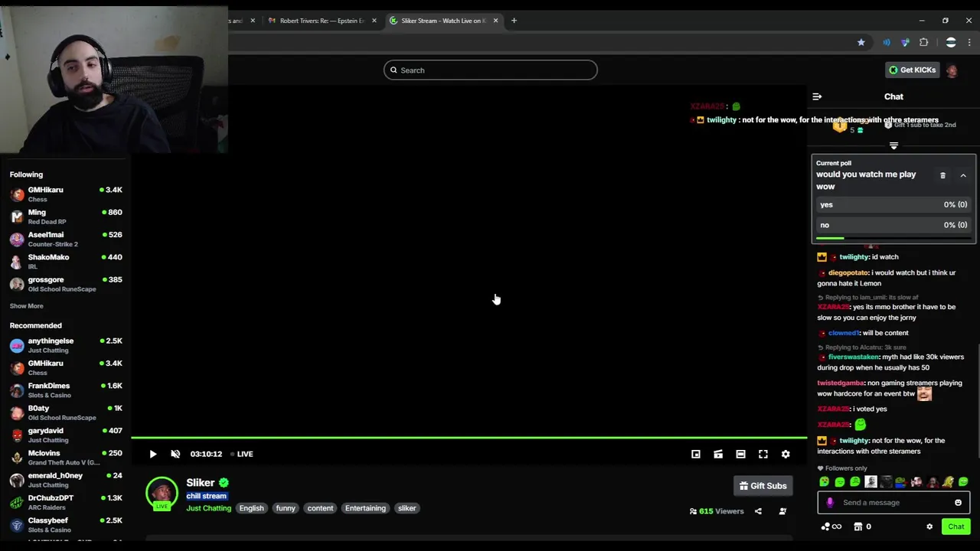Open report user icon beside share
980x551 pixels.
coord(782,511)
